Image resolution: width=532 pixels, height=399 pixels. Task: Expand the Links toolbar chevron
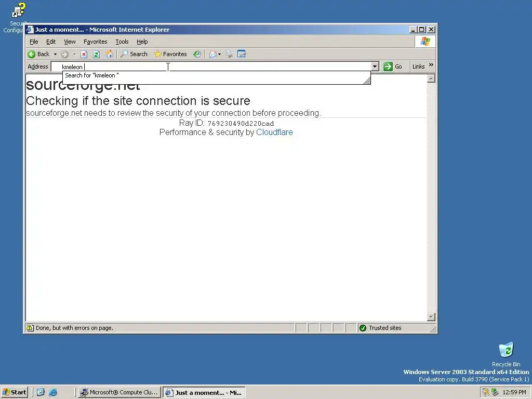coord(431,64)
